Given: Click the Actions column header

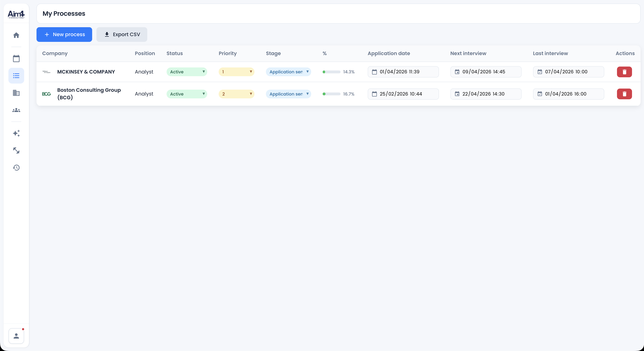Looking at the screenshot, I should pos(625,53).
